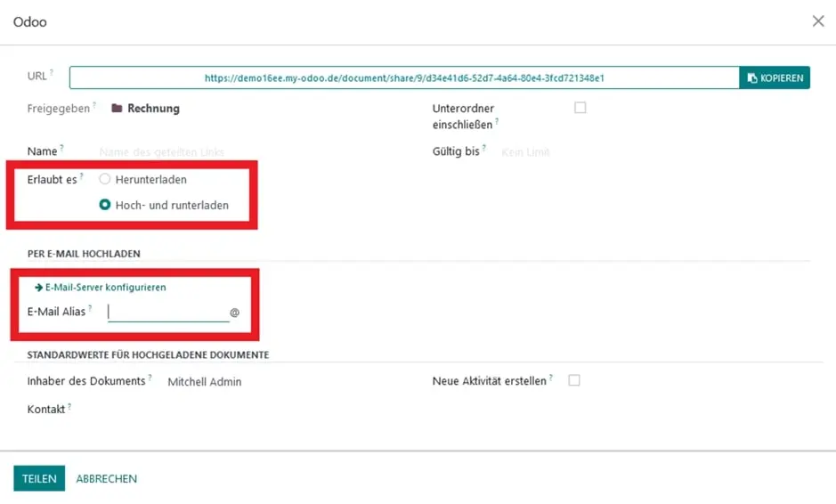836x504 pixels.
Task: Click into the E-Mail Alias input field
Action: 167,312
